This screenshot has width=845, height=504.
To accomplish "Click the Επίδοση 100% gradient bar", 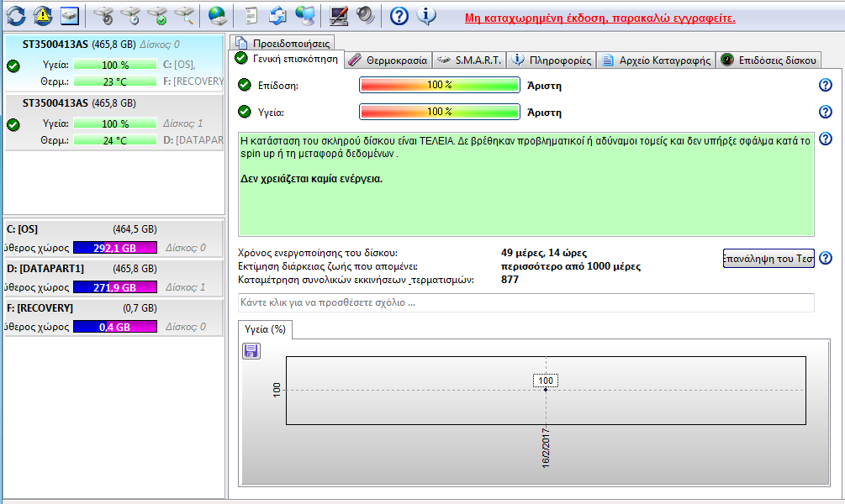I will pos(439,85).
